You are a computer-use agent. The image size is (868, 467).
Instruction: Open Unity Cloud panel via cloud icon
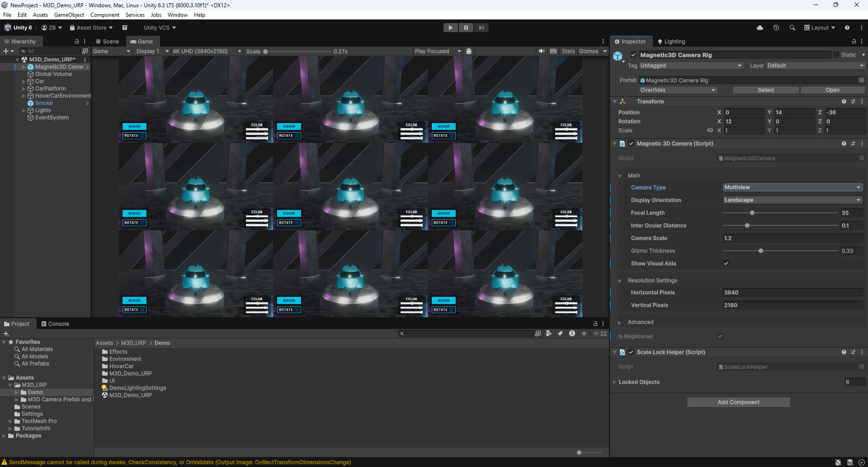pos(759,28)
